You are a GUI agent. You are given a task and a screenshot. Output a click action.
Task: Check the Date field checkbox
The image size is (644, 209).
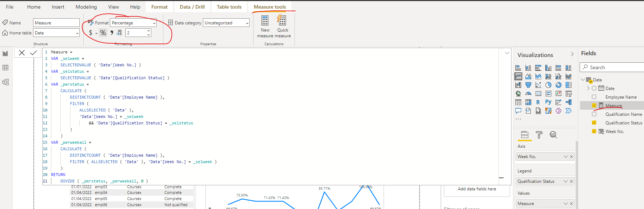click(x=594, y=88)
